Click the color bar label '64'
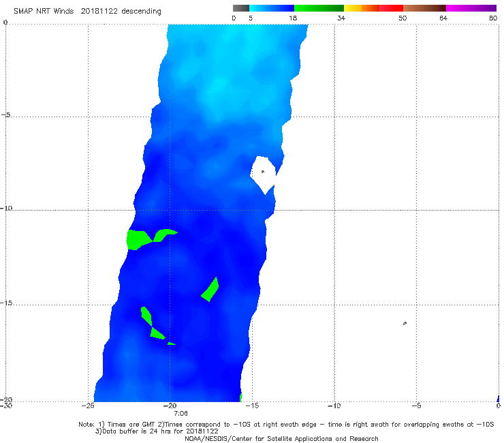 pyautogui.click(x=443, y=18)
